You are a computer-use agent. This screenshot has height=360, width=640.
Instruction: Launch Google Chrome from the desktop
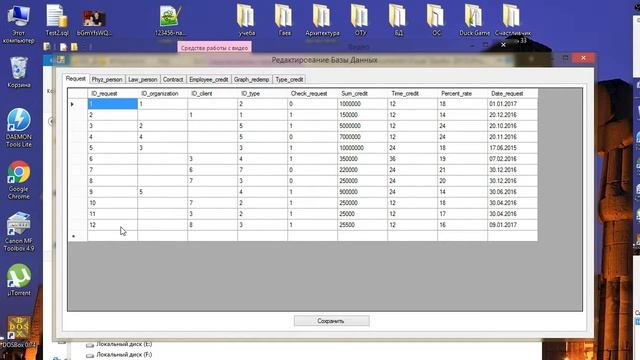pyautogui.click(x=19, y=180)
